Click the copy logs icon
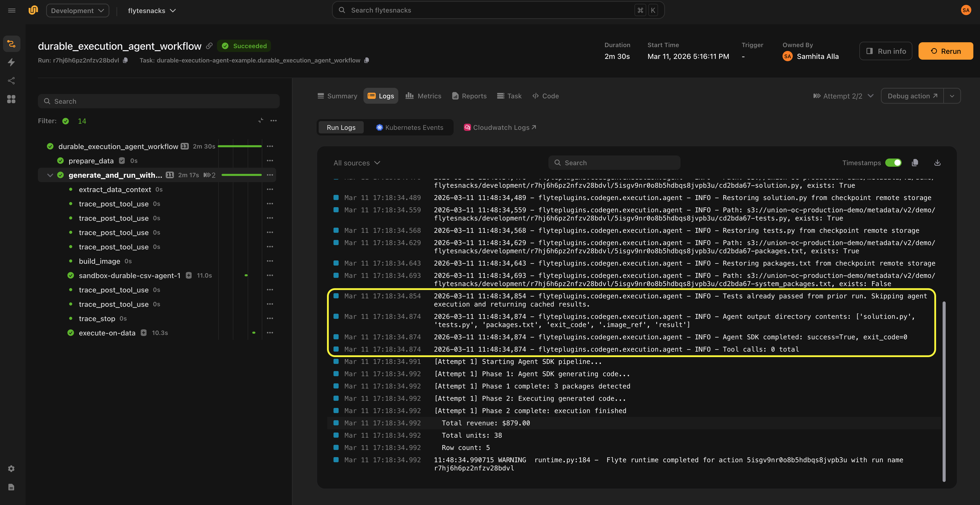The width and height of the screenshot is (980, 505). tap(915, 163)
